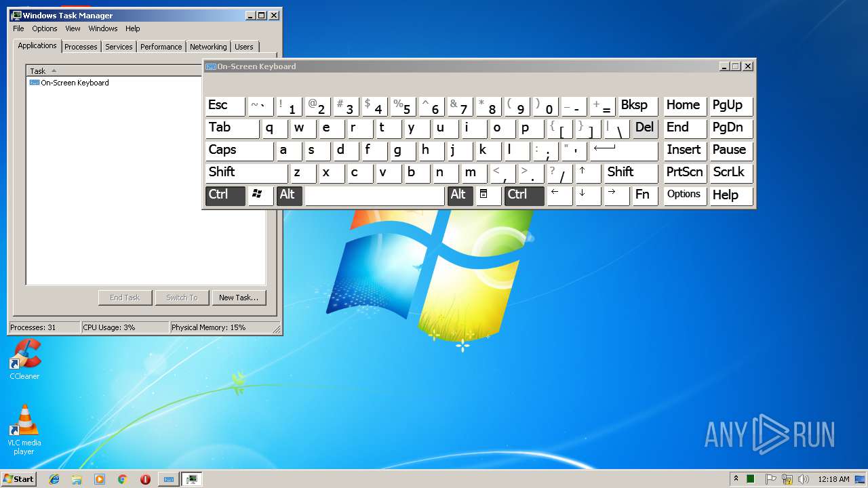Open the Help menu in Task Manager
The image size is (868, 488).
(133, 28)
